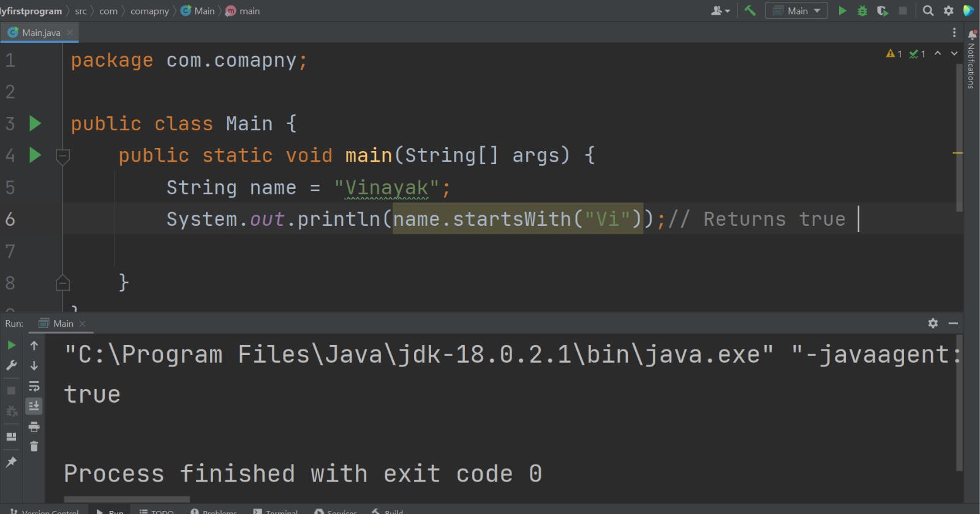Click the editor vertical scrollbar
Image resolution: width=980 pixels, height=514 pixels.
pyautogui.click(x=960, y=138)
